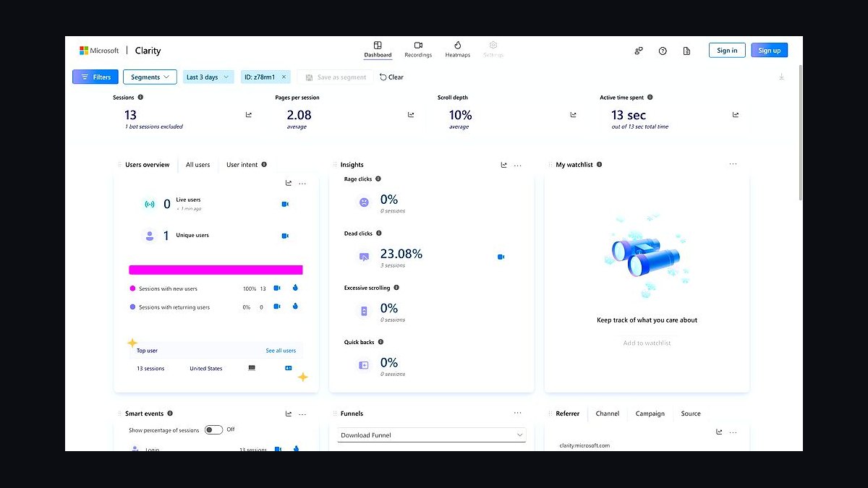Download dashboard with the download icon

781,77
